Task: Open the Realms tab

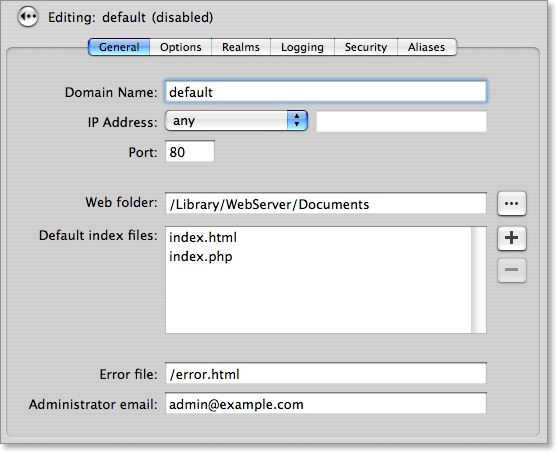Action: [241, 47]
